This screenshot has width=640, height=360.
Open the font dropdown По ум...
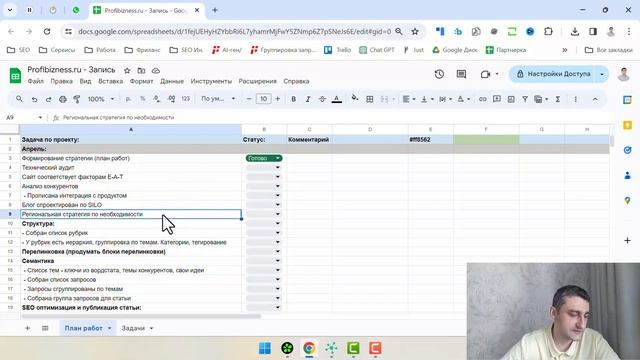218,99
